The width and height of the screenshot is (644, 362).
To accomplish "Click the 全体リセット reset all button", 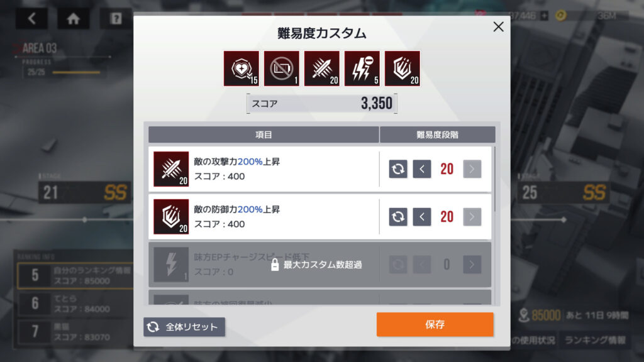I will (x=184, y=327).
